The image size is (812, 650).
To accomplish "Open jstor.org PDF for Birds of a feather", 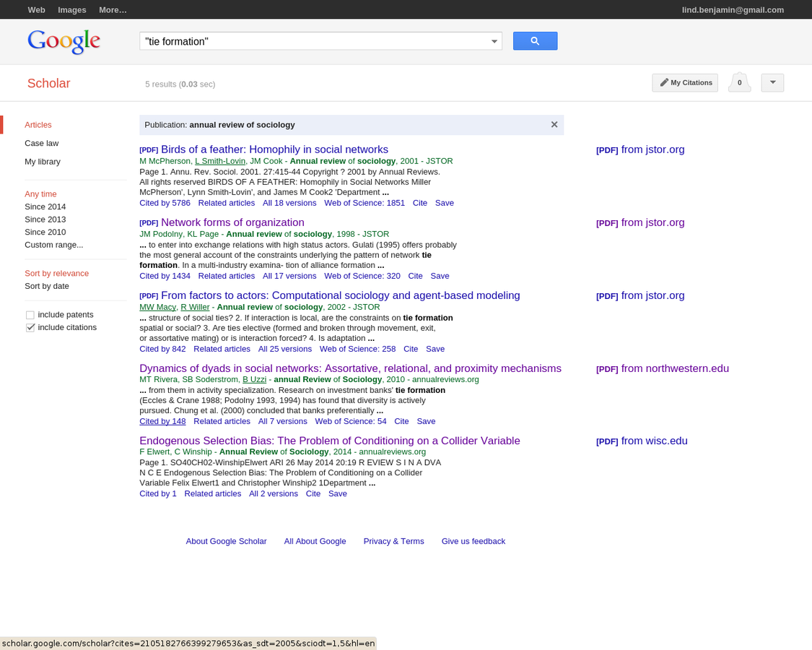I will tap(640, 149).
